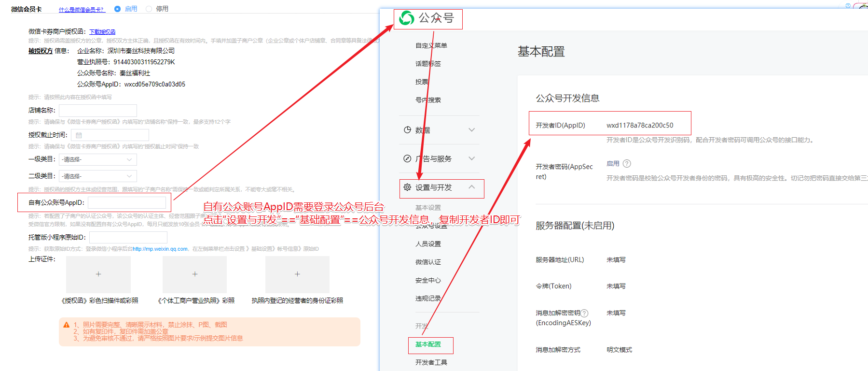This screenshot has width=868, height=371.
Task: Click the 服务器配置(未启用) heading
Action: pyautogui.click(x=575, y=226)
